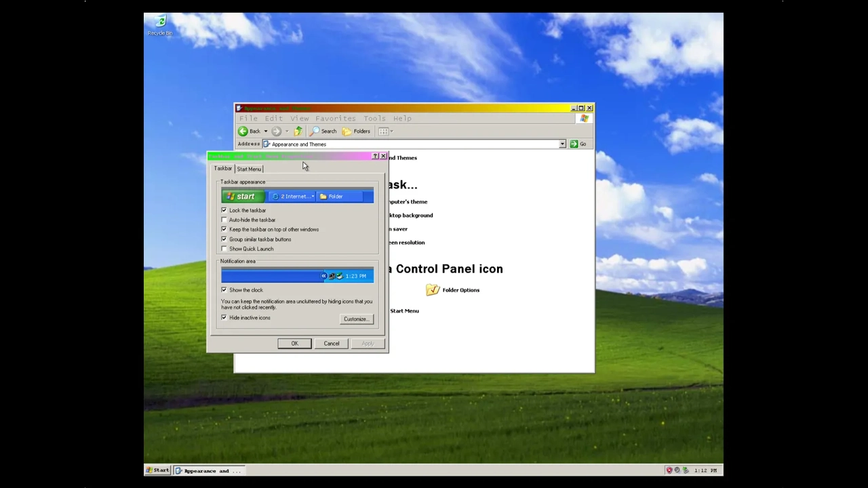The width and height of the screenshot is (868, 488).
Task: Switch to the Start Menu tab
Action: click(249, 169)
